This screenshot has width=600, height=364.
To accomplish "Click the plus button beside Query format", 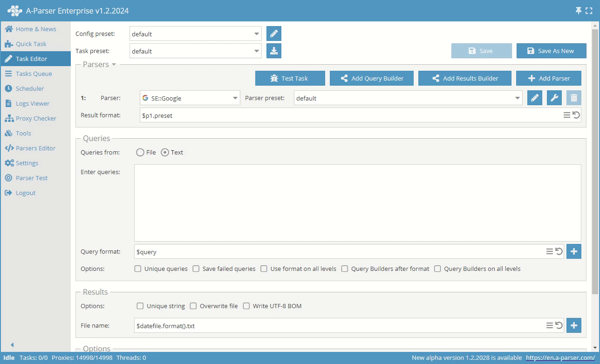I will coord(574,251).
